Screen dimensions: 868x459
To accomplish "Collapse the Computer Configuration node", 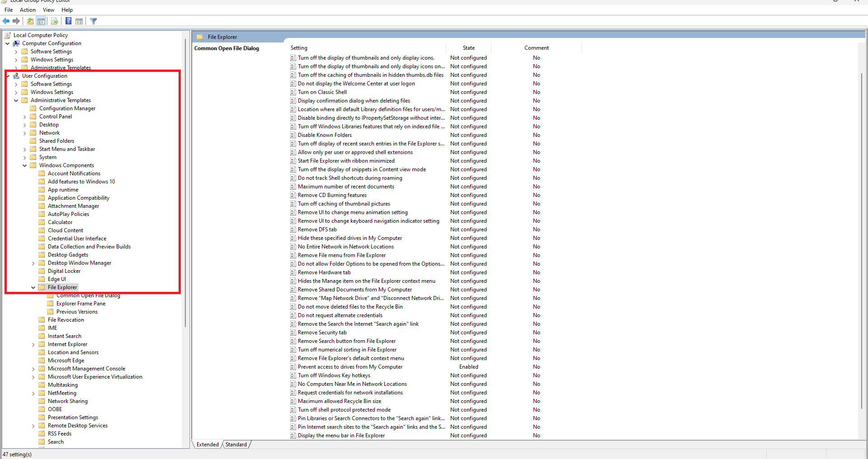I will point(8,43).
